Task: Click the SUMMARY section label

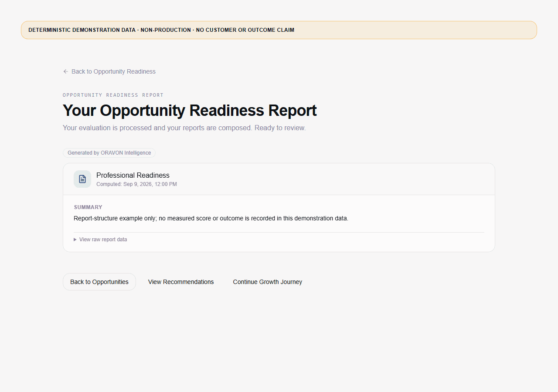Action: (88, 207)
